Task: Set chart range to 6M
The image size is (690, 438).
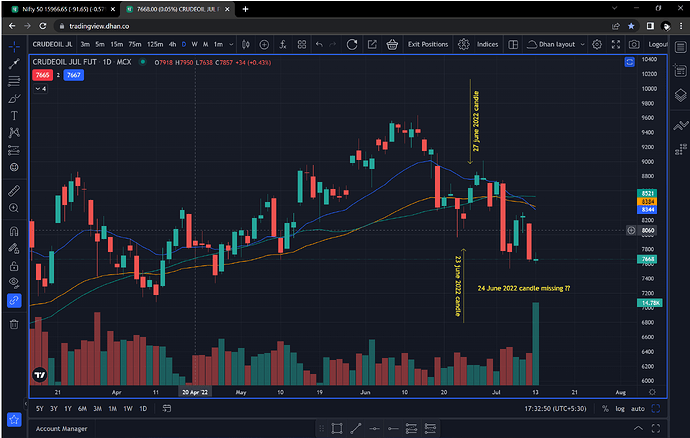Action: click(82, 408)
